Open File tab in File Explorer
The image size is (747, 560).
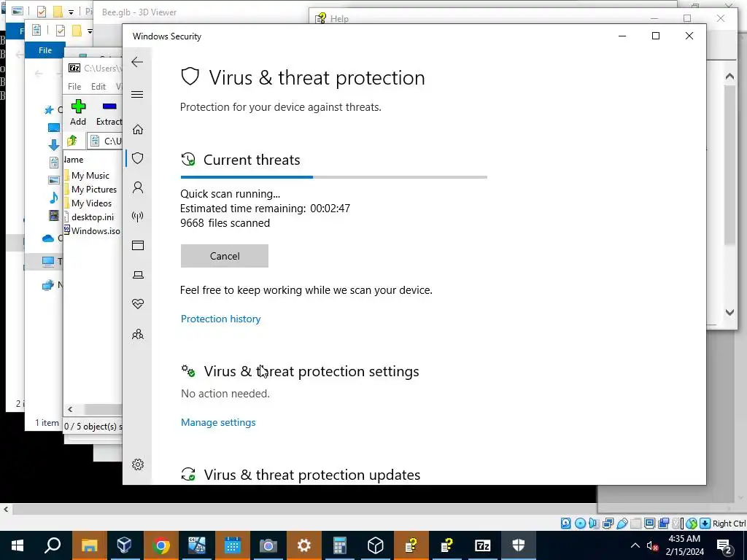point(44,50)
